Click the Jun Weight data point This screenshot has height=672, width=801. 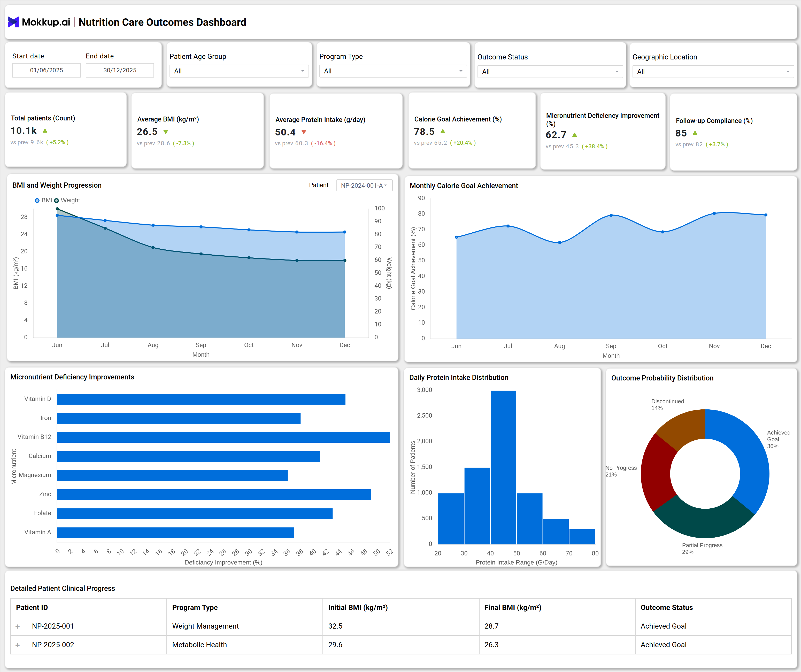point(57,209)
